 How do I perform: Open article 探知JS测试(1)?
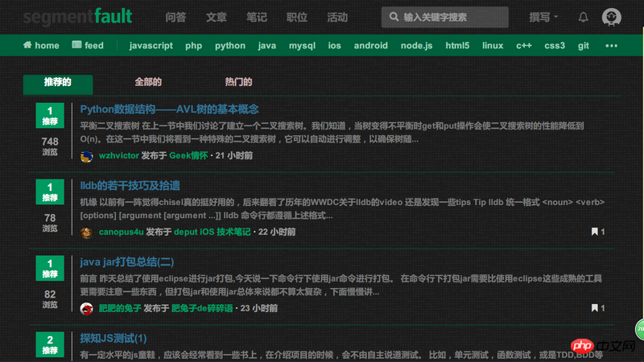pyautogui.click(x=114, y=338)
